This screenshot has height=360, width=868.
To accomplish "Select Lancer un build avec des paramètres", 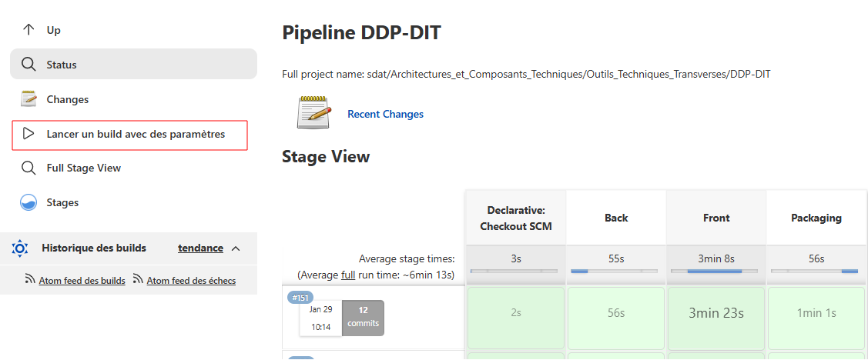I will tap(136, 134).
